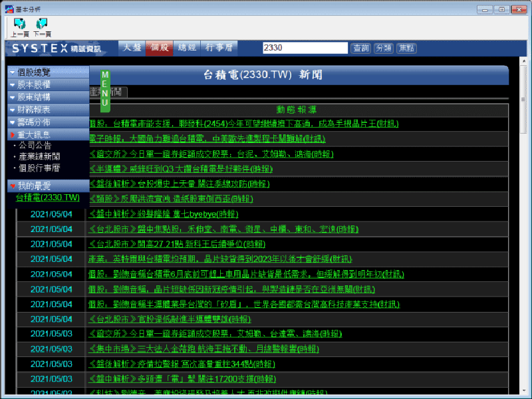Click the 下一頁 next page icon
The width and height of the screenshot is (532, 399).
(42, 27)
